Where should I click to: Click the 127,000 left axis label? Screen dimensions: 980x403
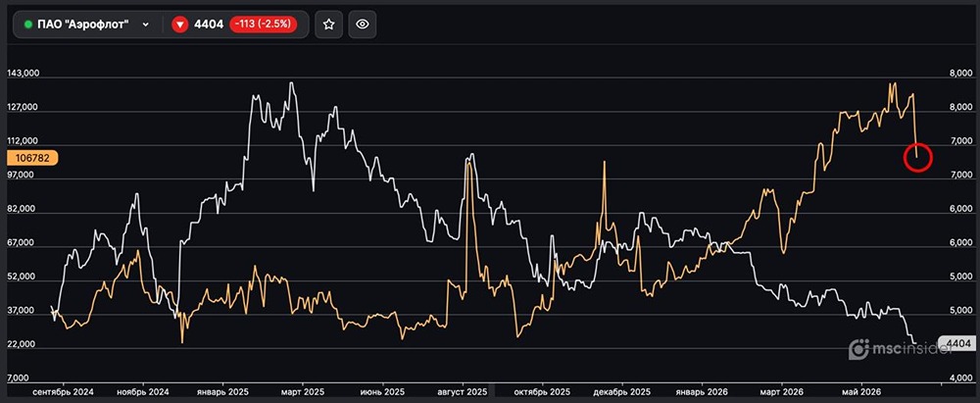coord(24,107)
